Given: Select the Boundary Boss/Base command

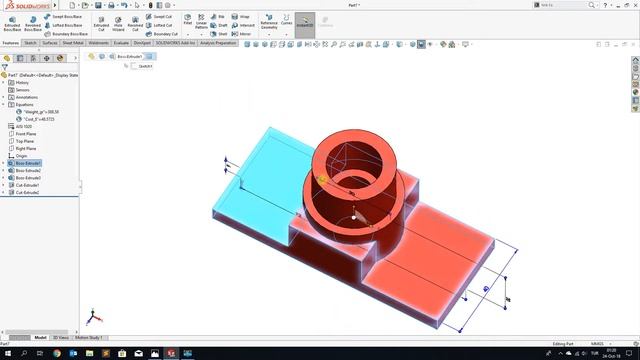Looking at the screenshot, I should tap(66, 34).
